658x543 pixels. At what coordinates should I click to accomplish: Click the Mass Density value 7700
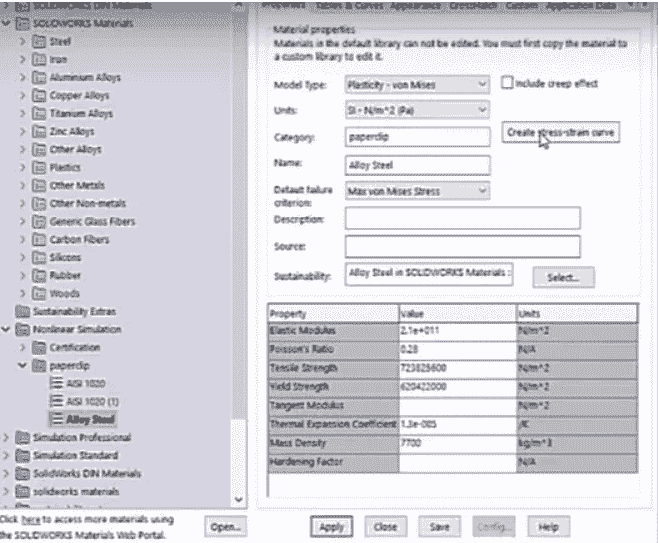[x=457, y=443]
